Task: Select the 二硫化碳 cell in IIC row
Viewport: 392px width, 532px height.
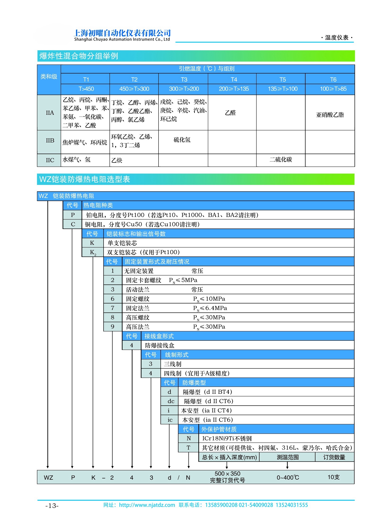Action: pos(280,160)
